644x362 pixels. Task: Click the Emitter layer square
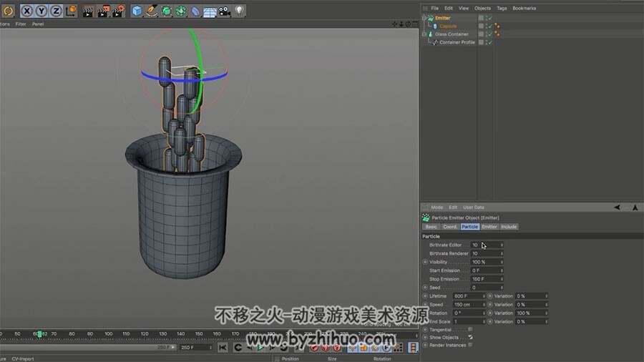[481, 18]
